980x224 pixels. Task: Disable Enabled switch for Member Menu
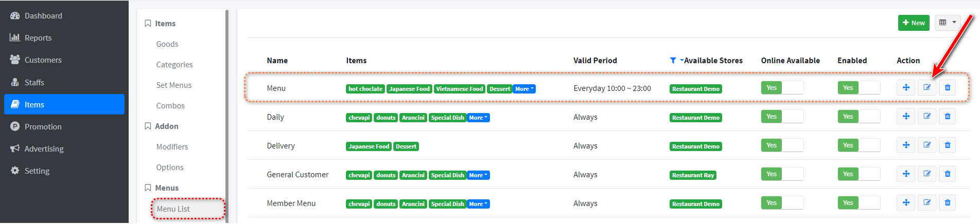pos(859,203)
